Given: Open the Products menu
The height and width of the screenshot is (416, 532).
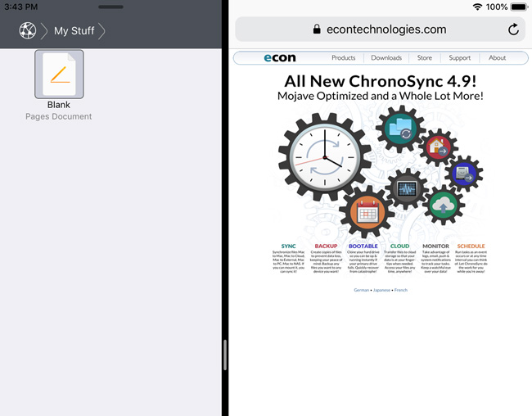Looking at the screenshot, I should (343, 58).
